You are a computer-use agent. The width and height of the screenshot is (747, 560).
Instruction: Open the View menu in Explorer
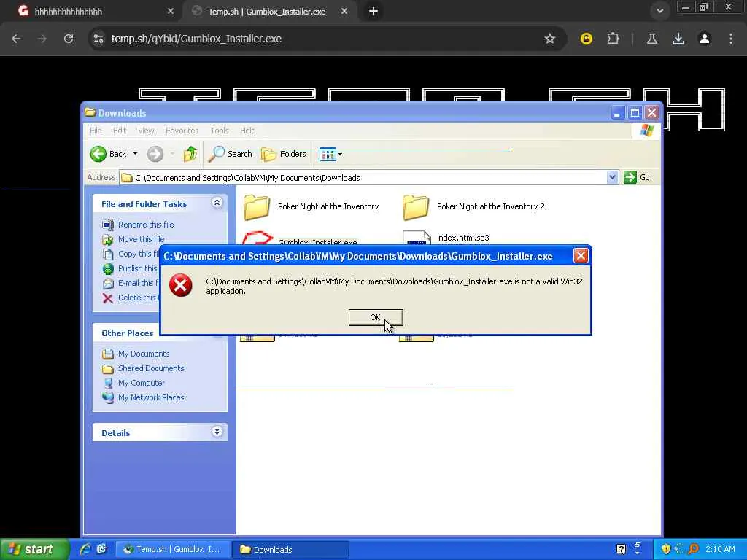146,131
